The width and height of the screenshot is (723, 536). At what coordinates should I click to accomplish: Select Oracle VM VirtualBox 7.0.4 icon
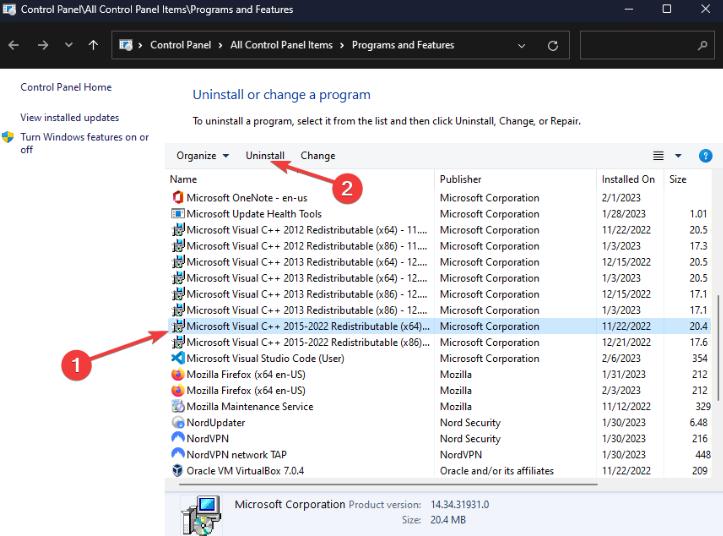point(178,470)
